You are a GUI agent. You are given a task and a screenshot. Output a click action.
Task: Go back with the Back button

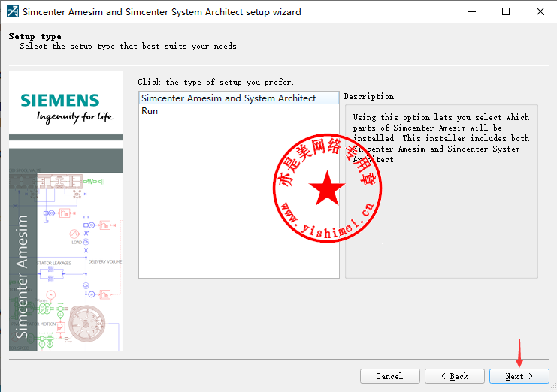point(454,376)
